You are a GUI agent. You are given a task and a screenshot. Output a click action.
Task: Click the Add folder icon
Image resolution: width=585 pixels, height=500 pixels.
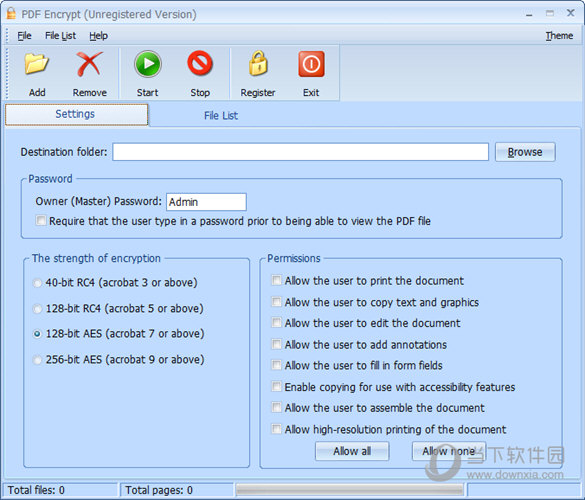(x=37, y=64)
